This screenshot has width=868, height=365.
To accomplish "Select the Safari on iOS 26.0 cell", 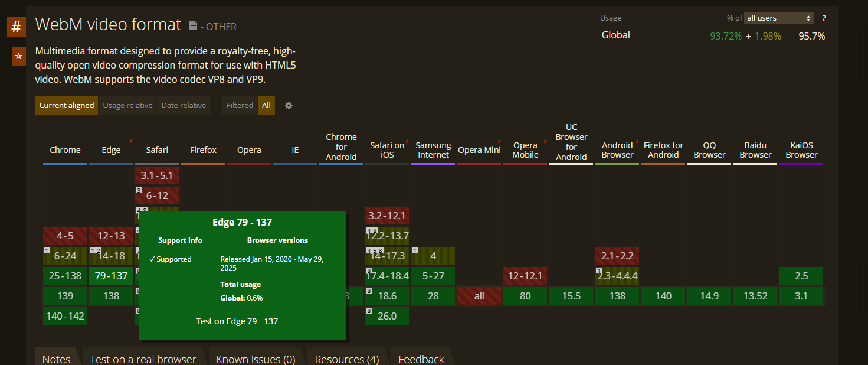I will click(387, 316).
